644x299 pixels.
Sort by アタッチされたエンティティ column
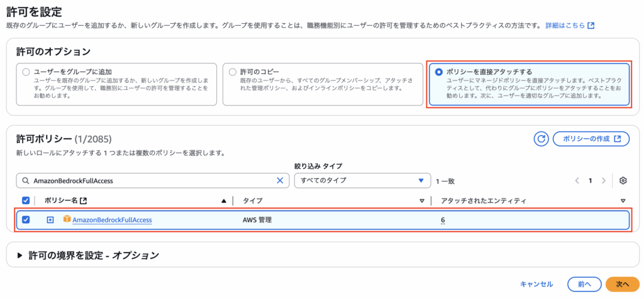click(484, 200)
